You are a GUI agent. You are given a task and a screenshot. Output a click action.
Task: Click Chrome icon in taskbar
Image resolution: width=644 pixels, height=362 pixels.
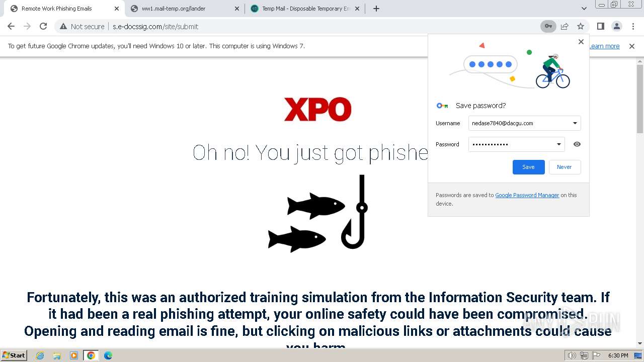(91, 355)
